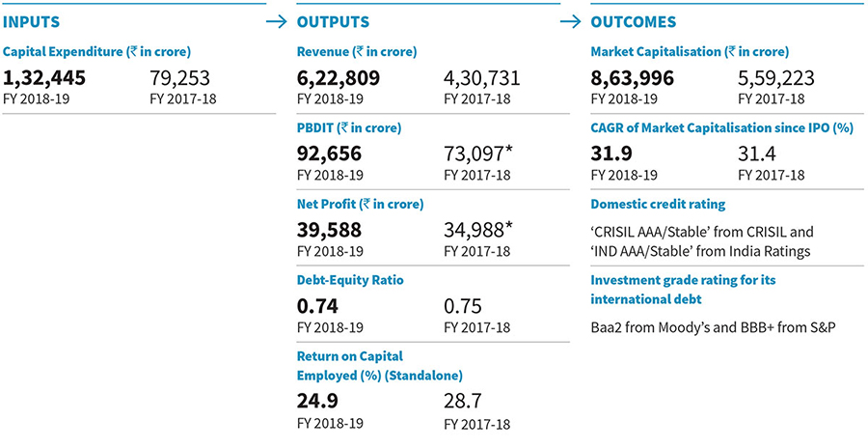This screenshot has width=868, height=448.
Task: Click the Capital Expenditure label
Action: coord(96,52)
